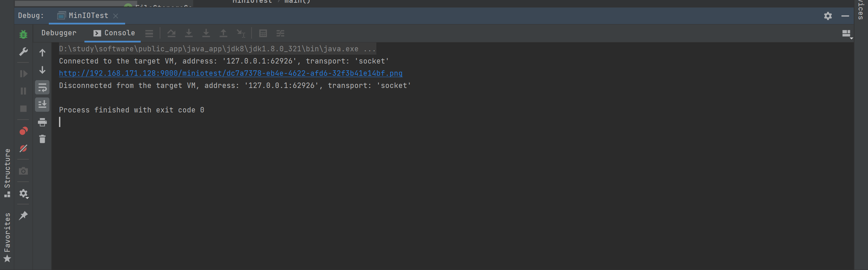868x270 pixels.
Task: Click the Step Out up-arrow icon
Action: (x=223, y=33)
